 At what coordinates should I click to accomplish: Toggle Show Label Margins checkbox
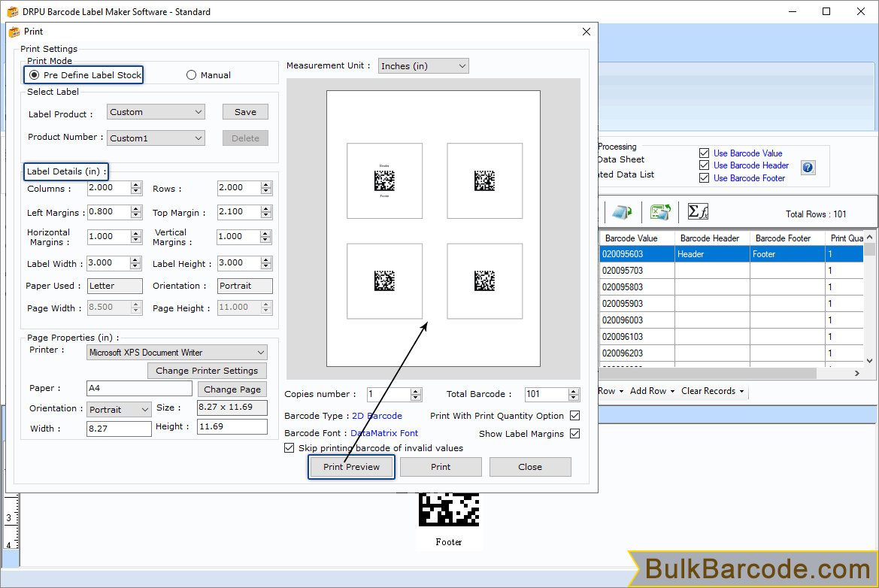[x=574, y=433]
